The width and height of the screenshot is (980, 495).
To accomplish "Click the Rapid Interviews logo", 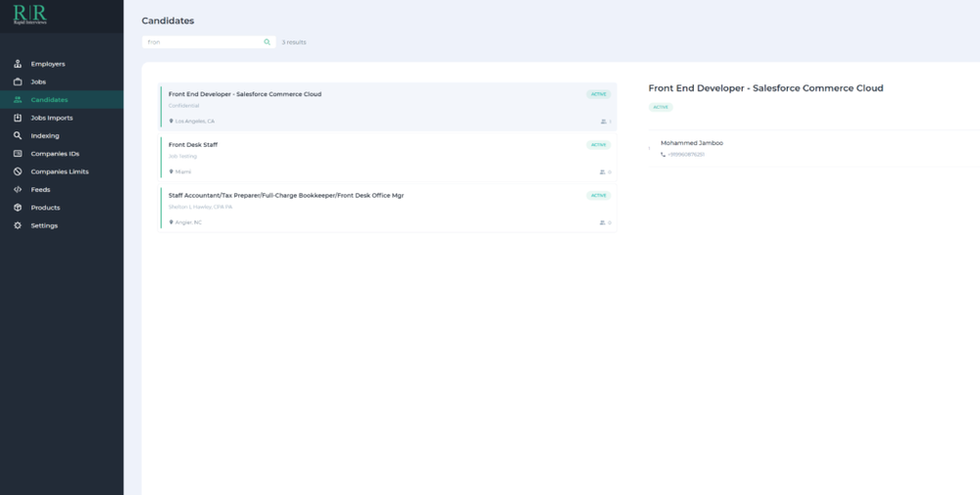I will tap(29, 15).
